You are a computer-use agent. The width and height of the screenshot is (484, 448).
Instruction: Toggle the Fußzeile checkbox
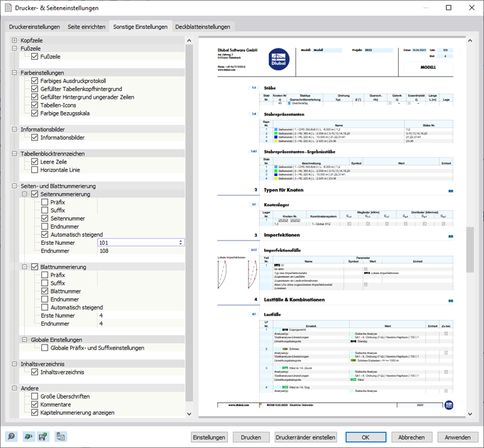point(34,57)
